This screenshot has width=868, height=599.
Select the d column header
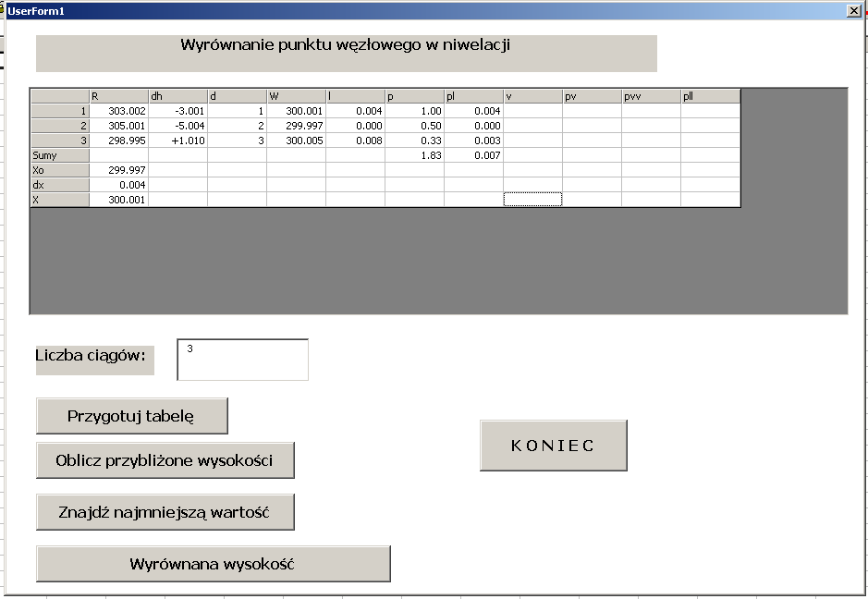point(238,96)
